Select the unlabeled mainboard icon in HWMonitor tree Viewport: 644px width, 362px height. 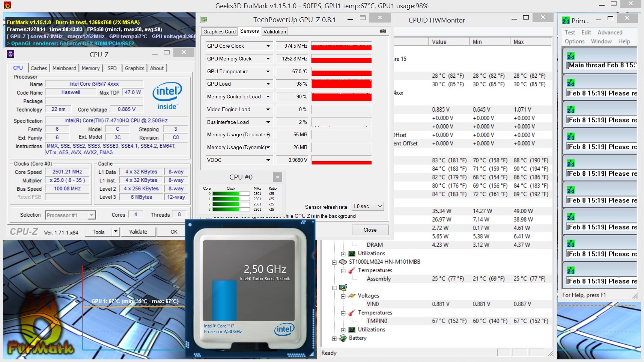coord(343,287)
